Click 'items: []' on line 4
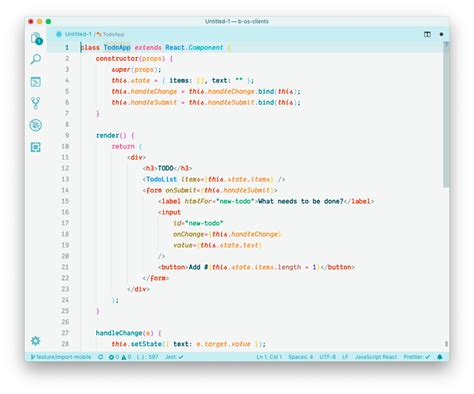474x394 pixels. point(187,81)
